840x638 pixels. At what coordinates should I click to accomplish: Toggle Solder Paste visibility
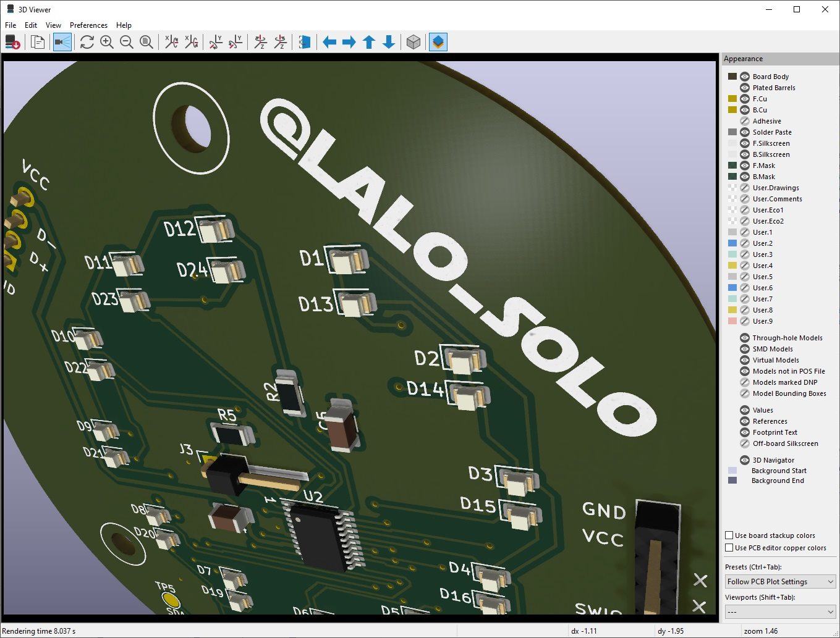745,132
